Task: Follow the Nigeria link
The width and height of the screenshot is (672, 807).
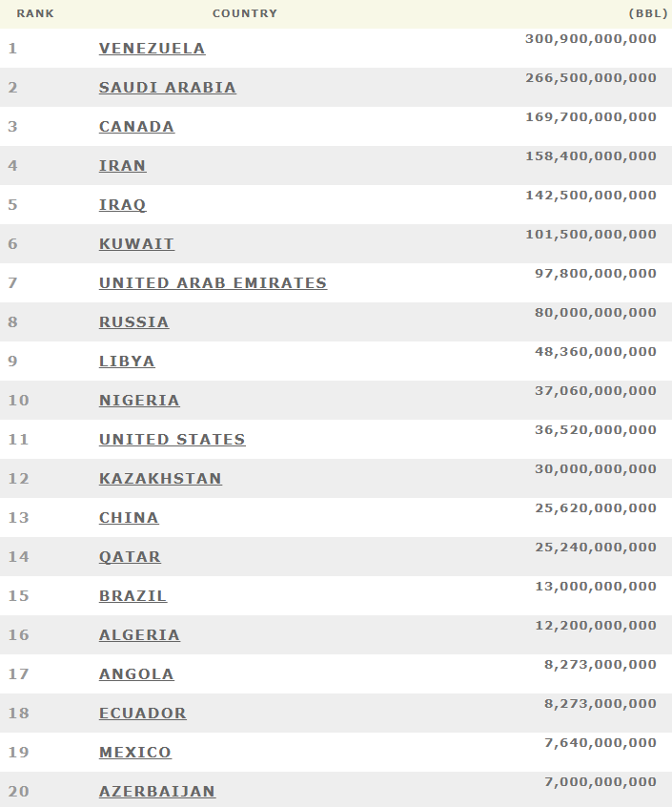Action: coord(139,401)
